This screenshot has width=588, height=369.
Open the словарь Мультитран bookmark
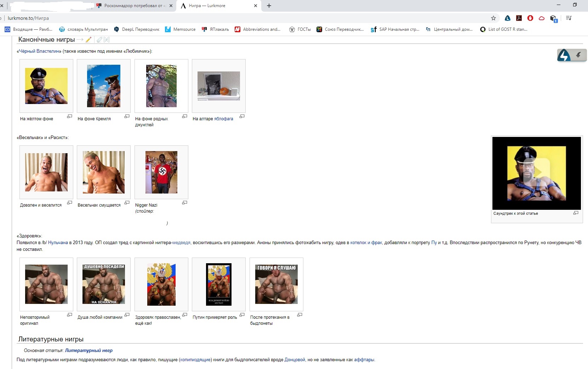(x=83, y=29)
